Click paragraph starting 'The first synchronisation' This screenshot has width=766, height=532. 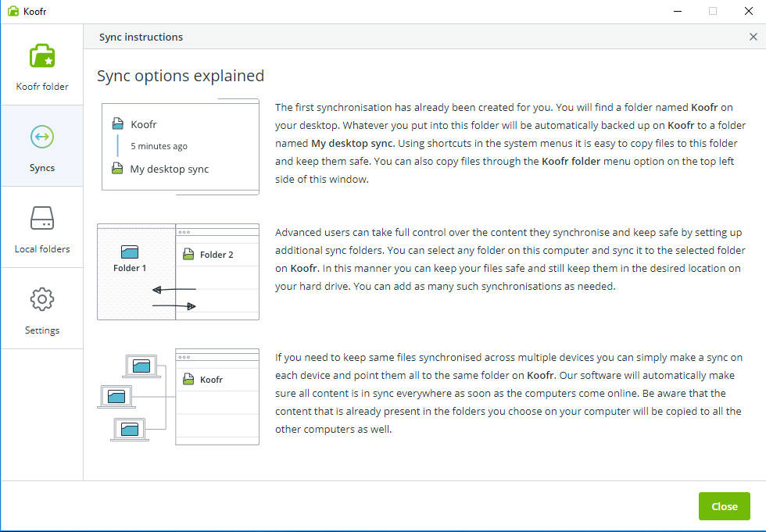click(x=510, y=143)
